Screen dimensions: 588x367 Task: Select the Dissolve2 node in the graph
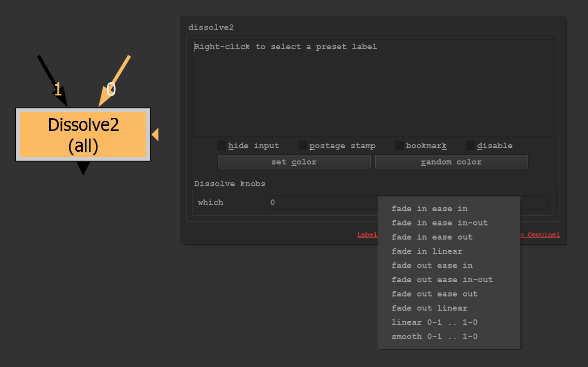(83, 135)
